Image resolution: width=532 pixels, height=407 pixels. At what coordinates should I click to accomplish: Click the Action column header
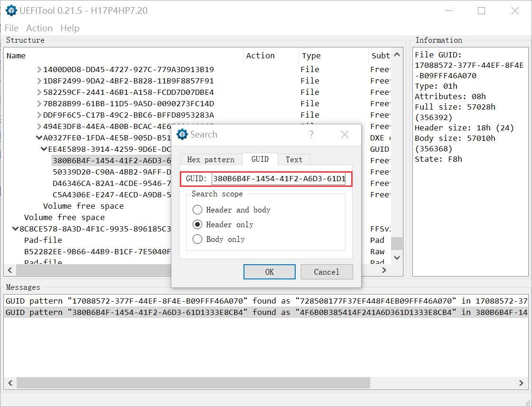pyautogui.click(x=271, y=55)
